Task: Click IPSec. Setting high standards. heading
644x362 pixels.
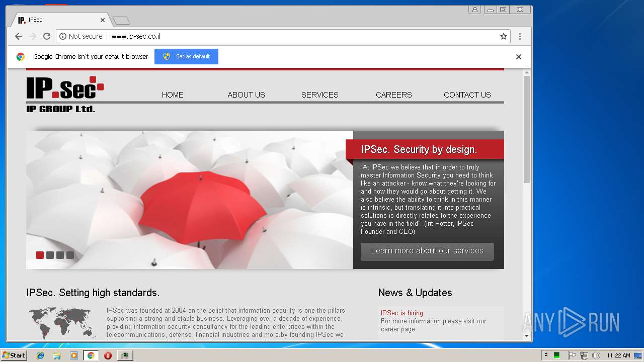Action: (x=93, y=293)
